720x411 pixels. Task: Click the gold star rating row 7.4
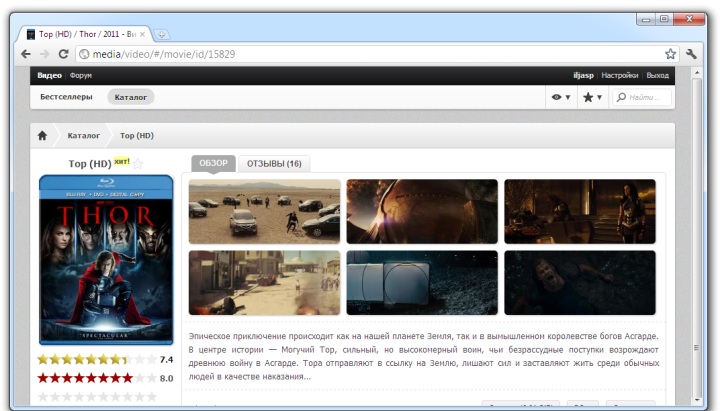pyautogui.click(x=97, y=359)
